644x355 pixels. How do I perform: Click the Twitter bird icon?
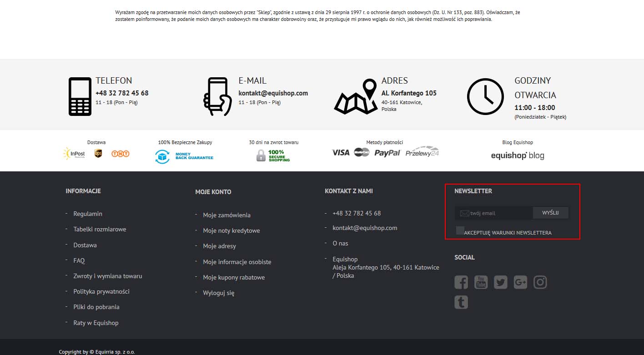(500, 282)
